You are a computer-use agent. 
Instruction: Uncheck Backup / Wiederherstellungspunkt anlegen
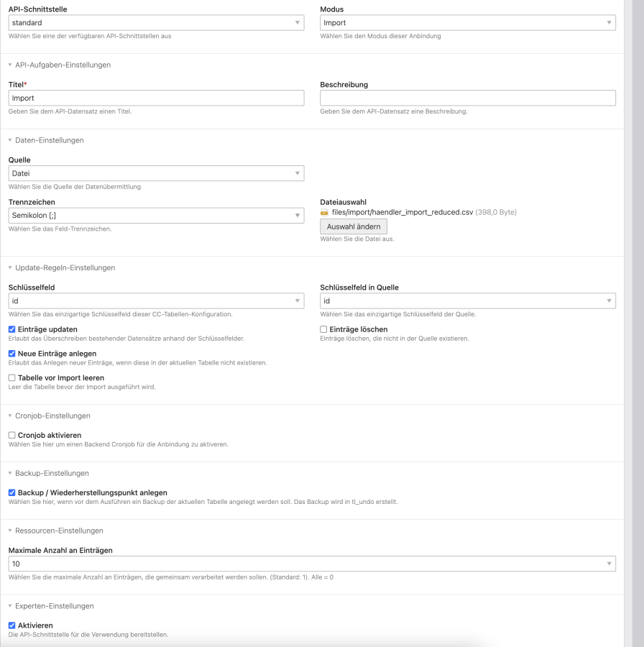pos(12,493)
